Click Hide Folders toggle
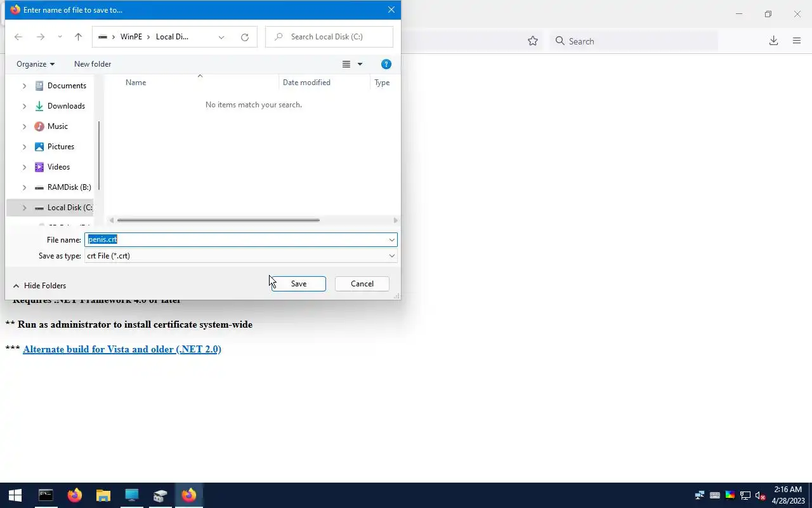 click(39, 286)
